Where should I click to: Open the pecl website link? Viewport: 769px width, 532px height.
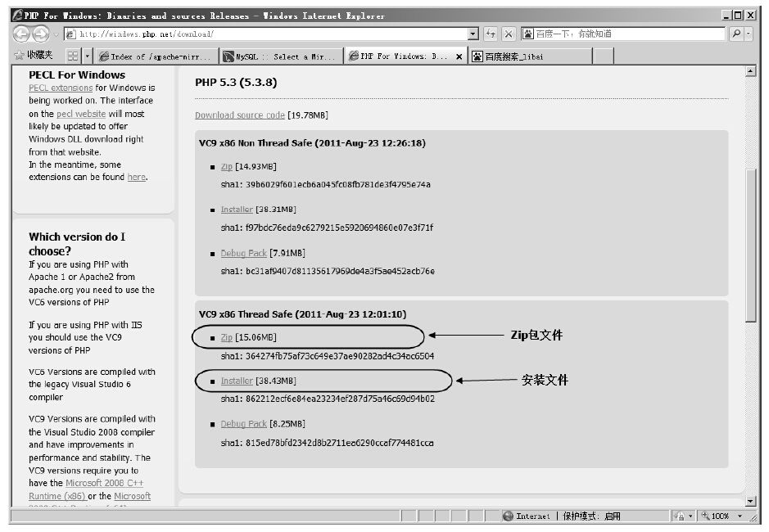(x=81, y=114)
